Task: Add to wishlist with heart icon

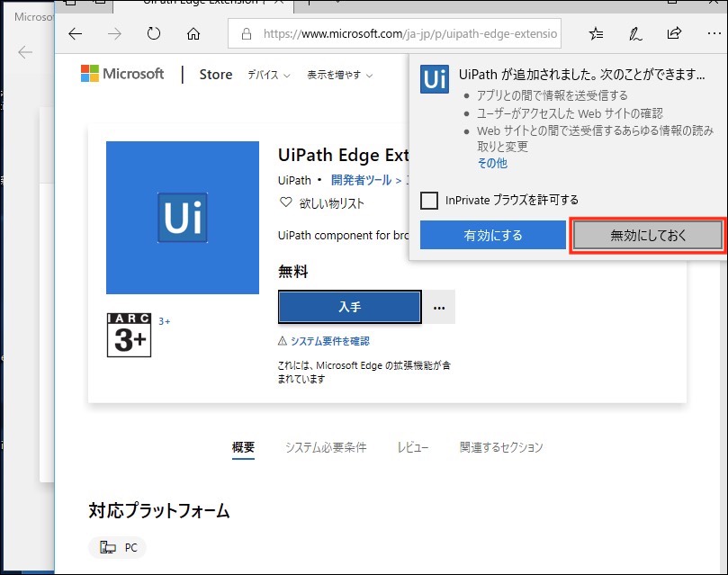Action: tap(286, 203)
